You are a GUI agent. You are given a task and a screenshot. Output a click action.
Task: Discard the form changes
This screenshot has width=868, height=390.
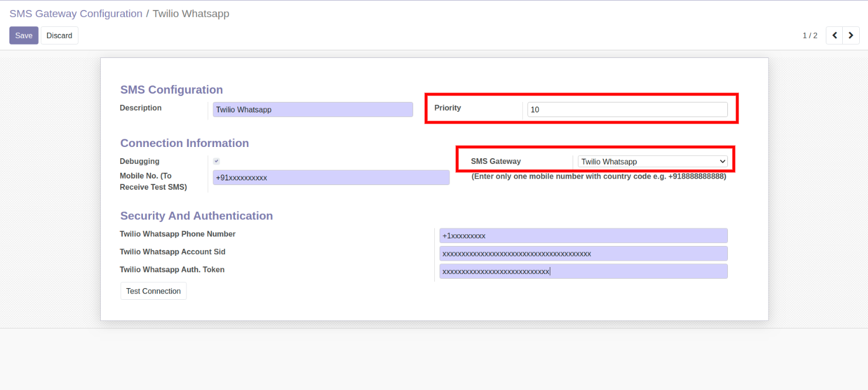[59, 36]
